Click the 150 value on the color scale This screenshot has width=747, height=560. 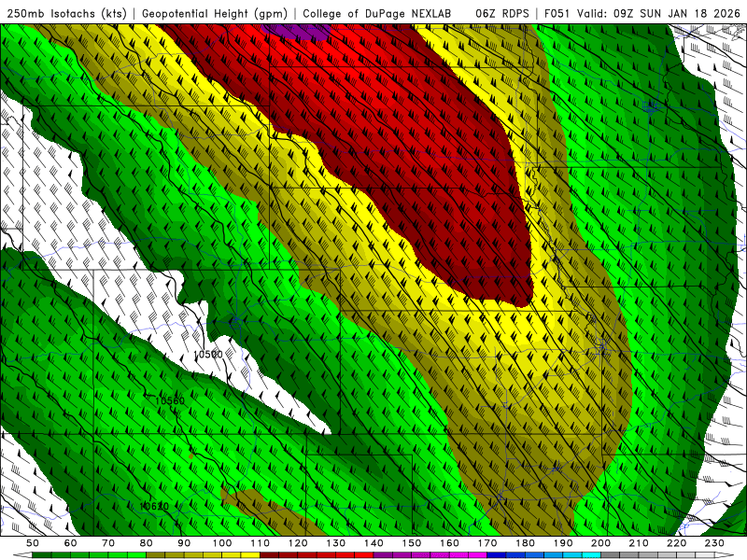pyautogui.click(x=412, y=543)
